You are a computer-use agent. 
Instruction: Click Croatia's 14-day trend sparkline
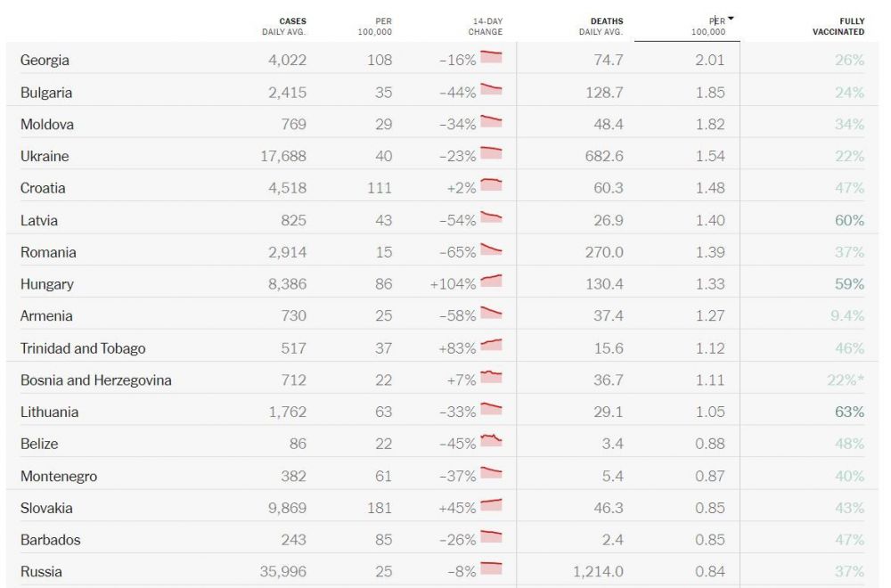point(491,185)
